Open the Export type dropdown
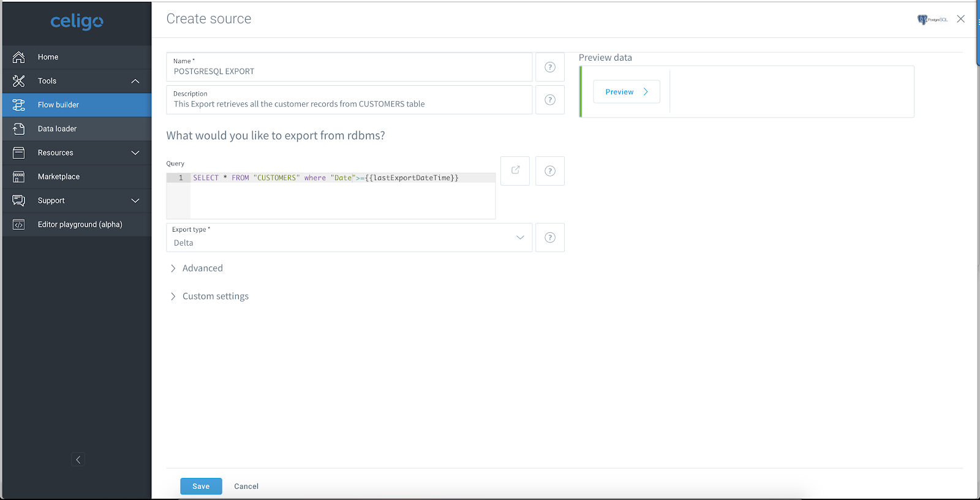This screenshot has height=500, width=980. 349,238
